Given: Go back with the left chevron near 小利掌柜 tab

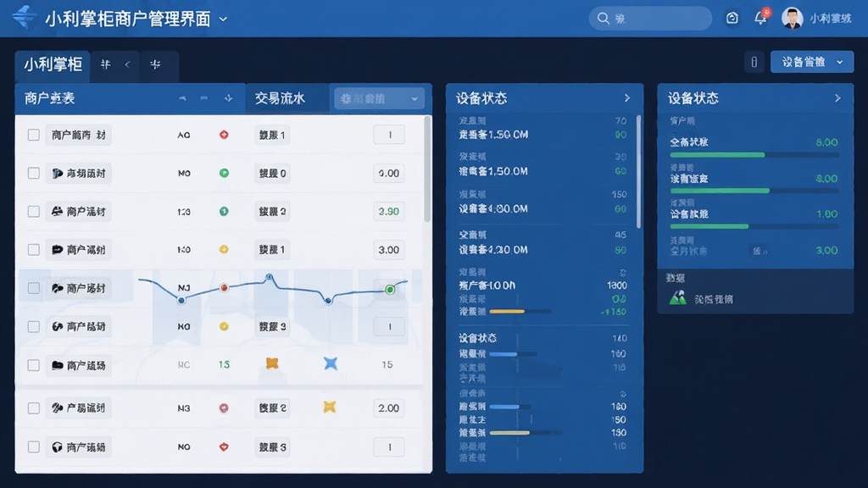Looking at the screenshot, I should [127, 64].
